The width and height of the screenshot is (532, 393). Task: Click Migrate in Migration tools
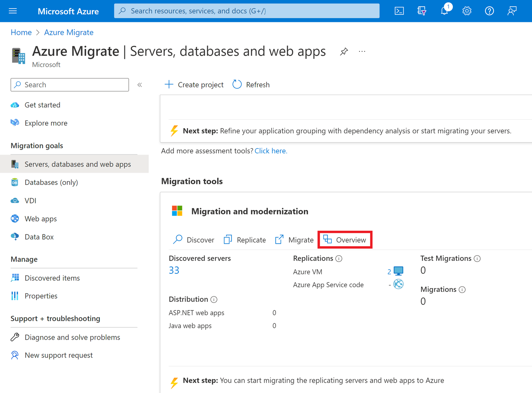tap(294, 240)
